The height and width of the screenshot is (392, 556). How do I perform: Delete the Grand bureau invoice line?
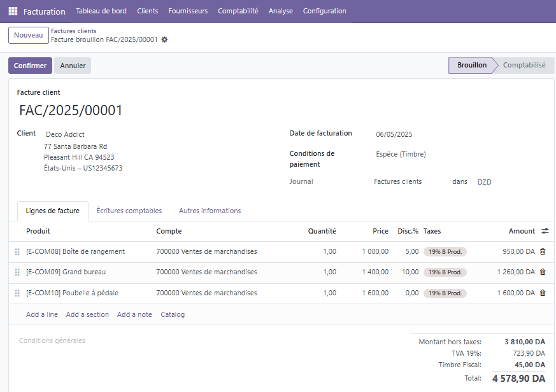pyautogui.click(x=543, y=272)
